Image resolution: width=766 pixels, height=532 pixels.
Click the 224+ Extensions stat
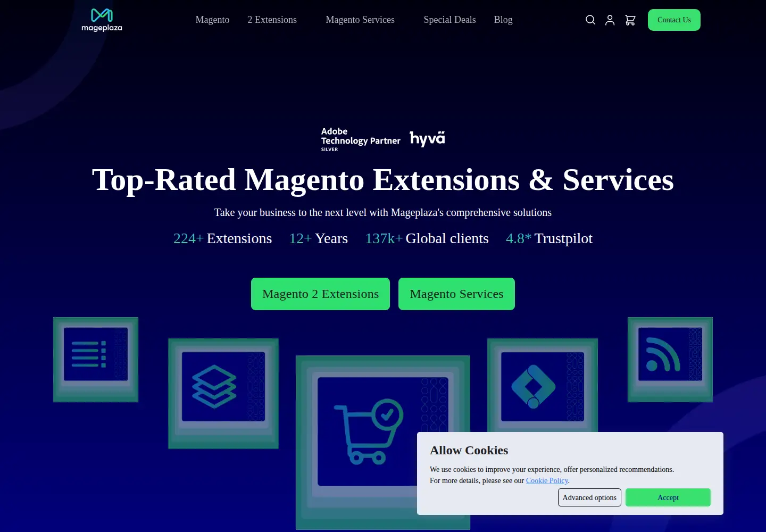click(x=222, y=238)
